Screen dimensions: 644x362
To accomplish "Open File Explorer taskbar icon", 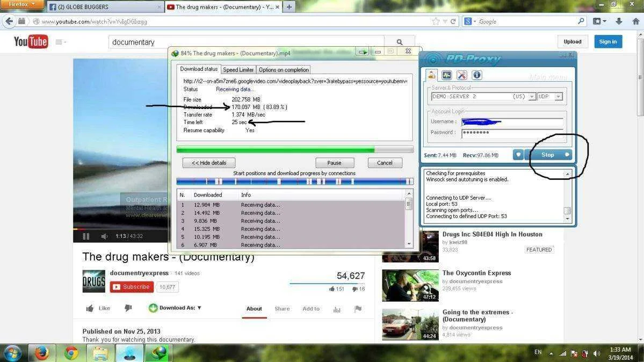I will point(100,353).
